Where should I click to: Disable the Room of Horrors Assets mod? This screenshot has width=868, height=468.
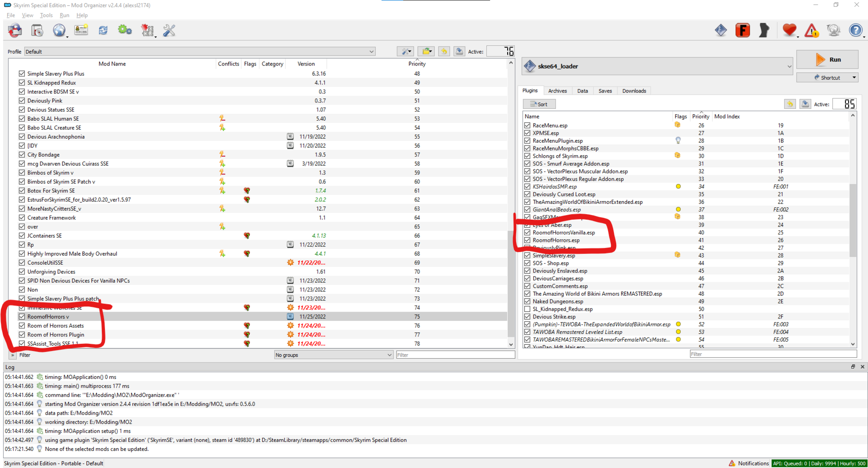pyautogui.click(x=22, y=326)
